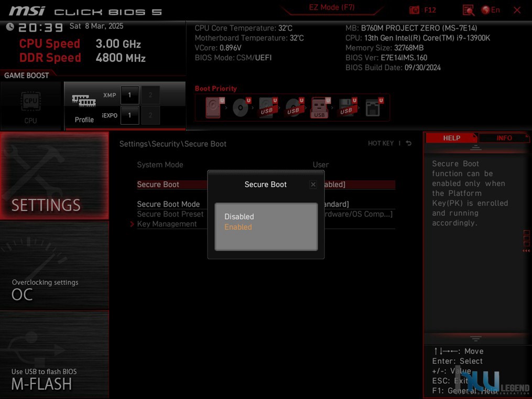This screenshot has width=532, height=399.
Task: Select the USB floppy boot device icon
Action: pyautogui.click(x=347, y=107)
